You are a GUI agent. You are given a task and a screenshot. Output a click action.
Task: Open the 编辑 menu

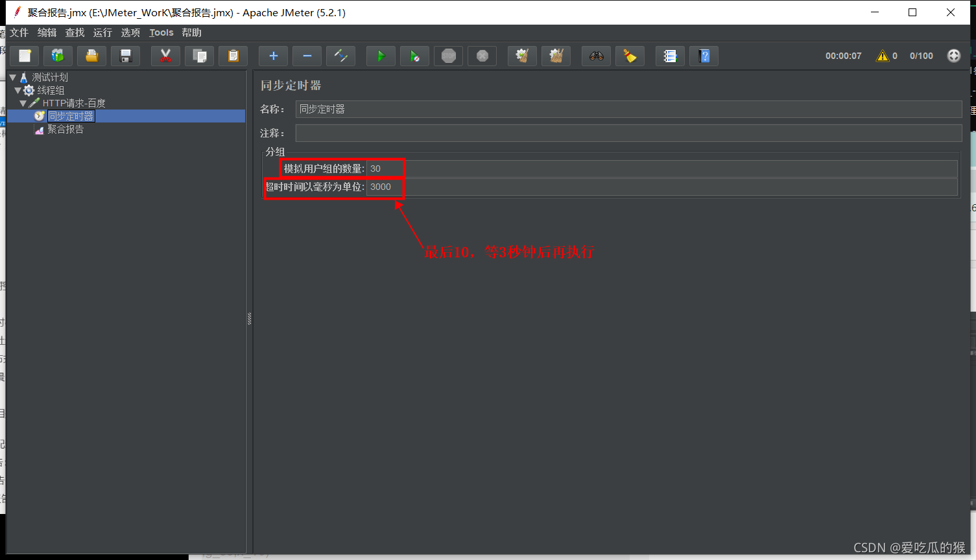(x=47, y=32)
